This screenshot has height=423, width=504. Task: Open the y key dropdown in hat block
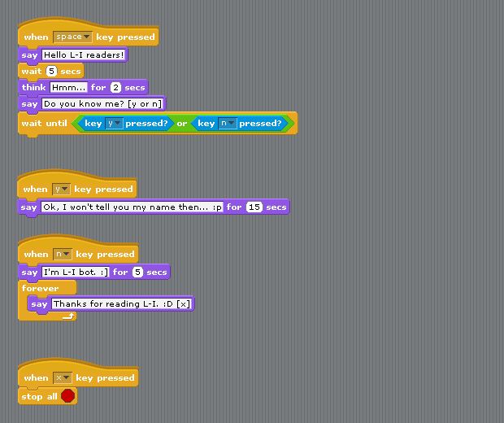(x=61, y=190)
